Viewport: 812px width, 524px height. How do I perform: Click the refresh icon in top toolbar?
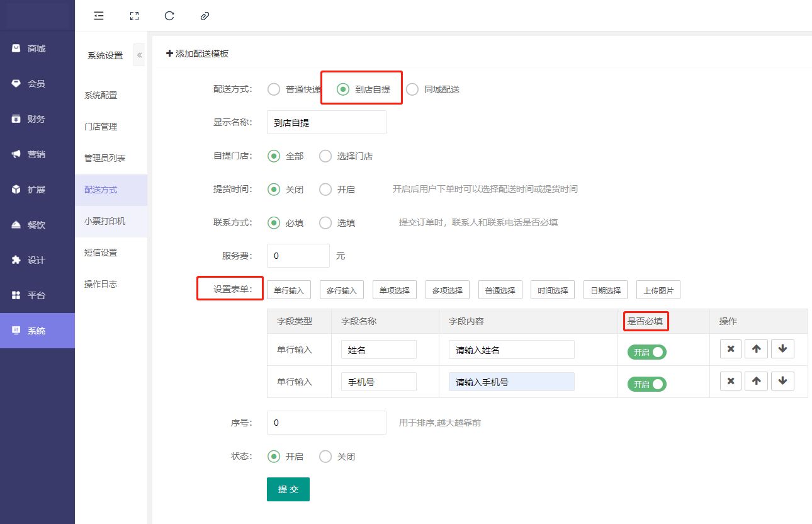pos(169,16)
